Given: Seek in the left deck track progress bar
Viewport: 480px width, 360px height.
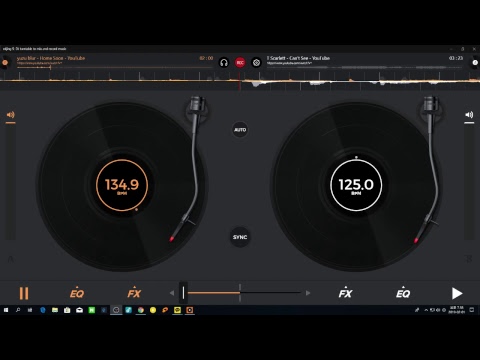Looking at the screenshot, I should [x=115, y=67].
